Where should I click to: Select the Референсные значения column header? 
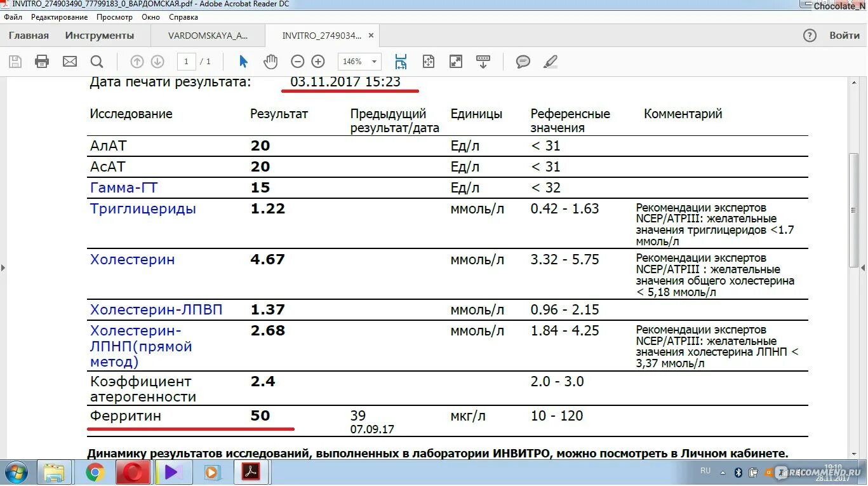coord(570,121)
